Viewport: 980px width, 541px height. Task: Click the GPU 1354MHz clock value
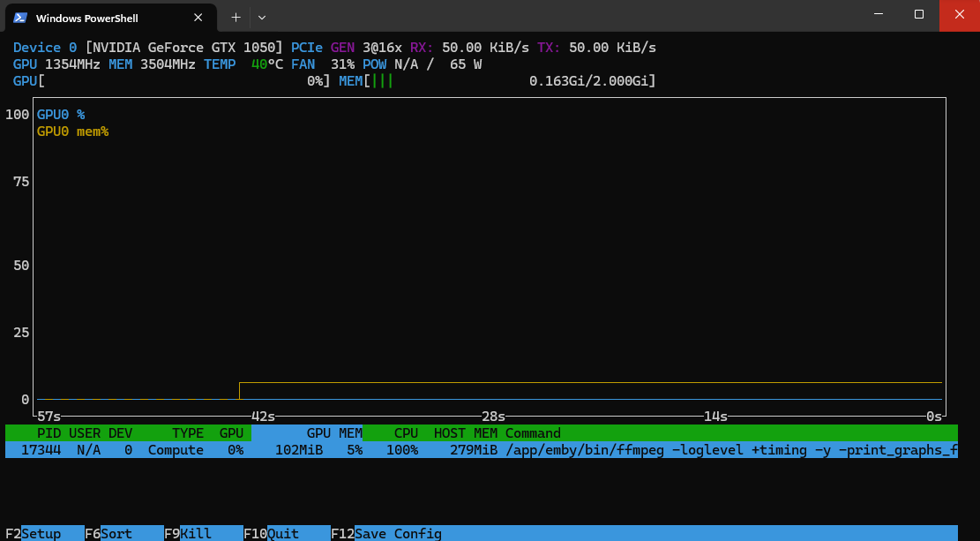pos(56,64)
